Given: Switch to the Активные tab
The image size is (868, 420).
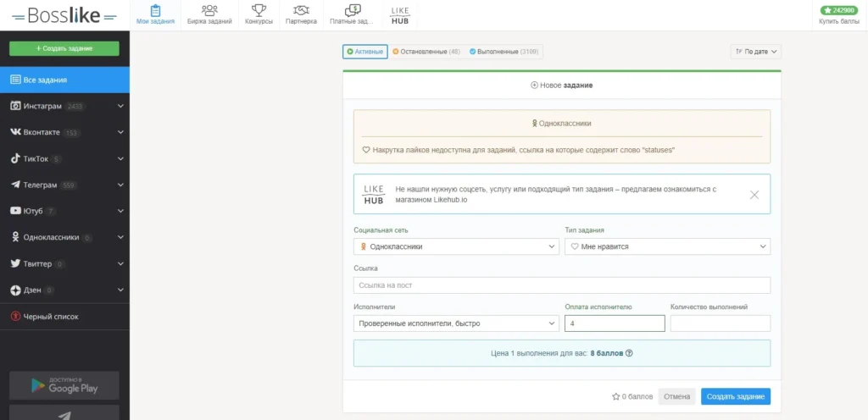Looking at the screenshot, I should 364,52.
